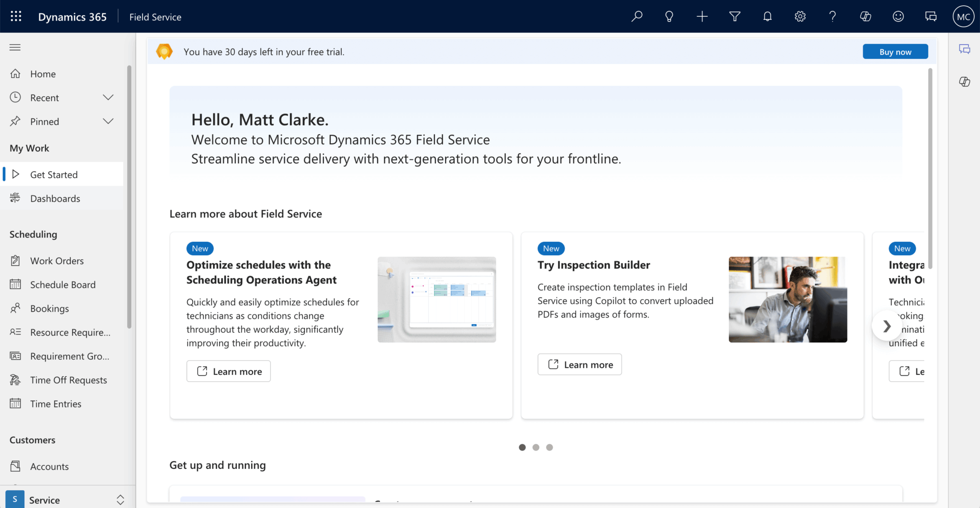The height and width of the screenshot is (508, 980).
Task: Open the notifications bell
Action: 767,17
